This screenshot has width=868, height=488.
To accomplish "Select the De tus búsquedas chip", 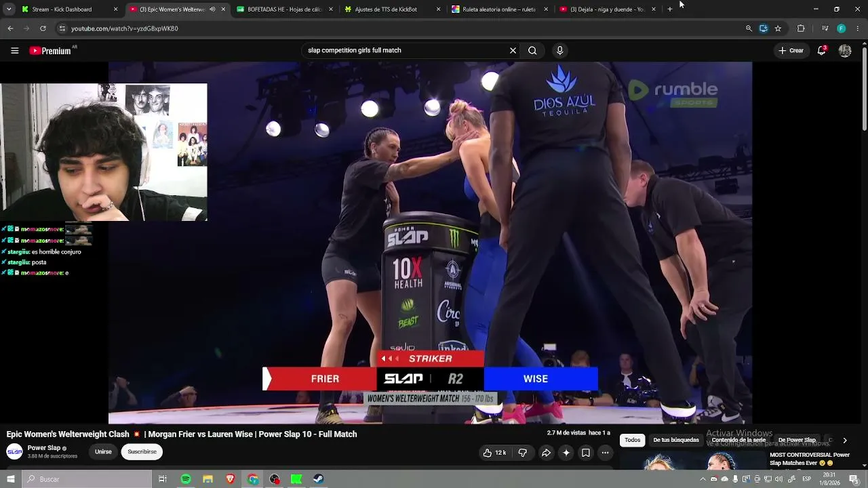I will [675, 440].
